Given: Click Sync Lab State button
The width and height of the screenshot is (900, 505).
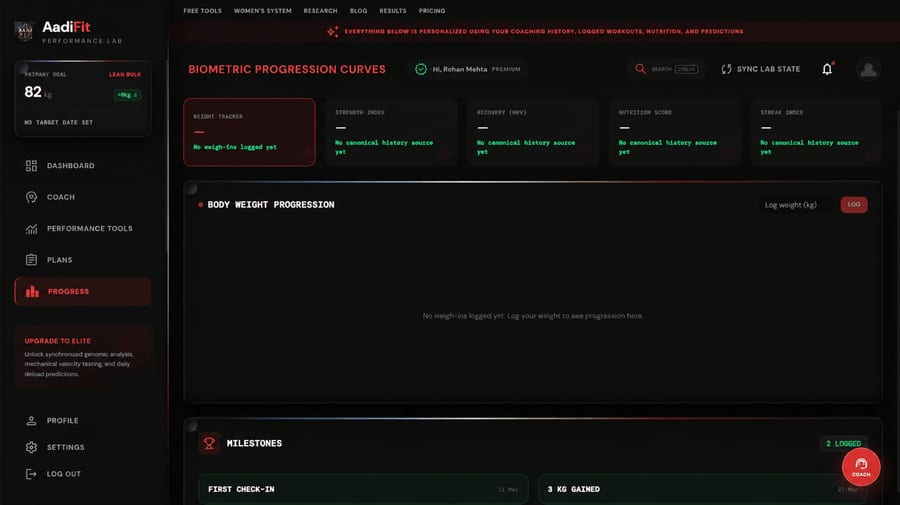Looking at the screenshot, I should tap(761, 69).
